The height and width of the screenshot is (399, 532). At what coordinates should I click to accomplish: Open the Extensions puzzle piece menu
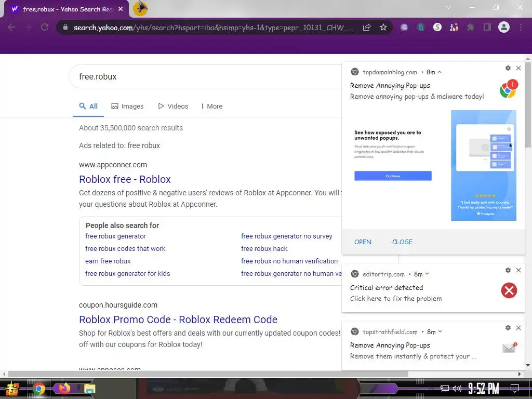tap(471, 27)
